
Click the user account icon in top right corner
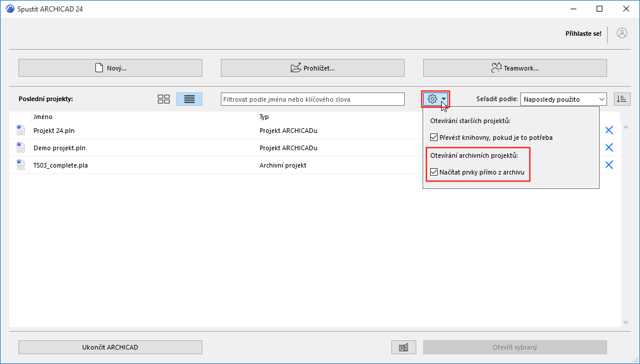(x=621, y=33)
